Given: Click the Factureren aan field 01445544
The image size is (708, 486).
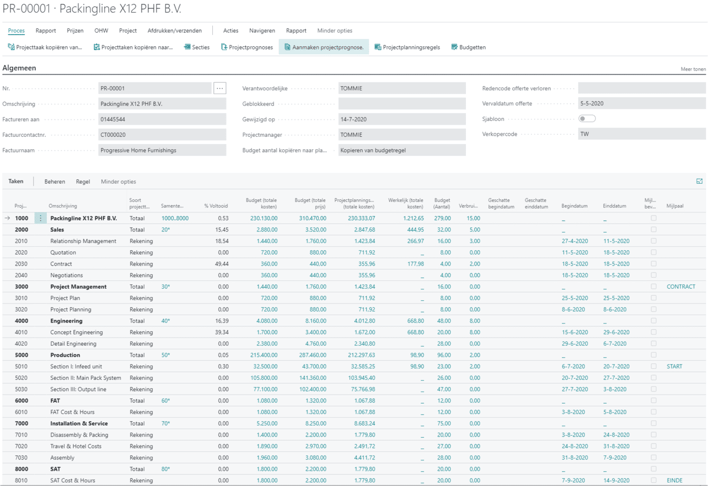Looking at the screenshot, I should (162, 119).
